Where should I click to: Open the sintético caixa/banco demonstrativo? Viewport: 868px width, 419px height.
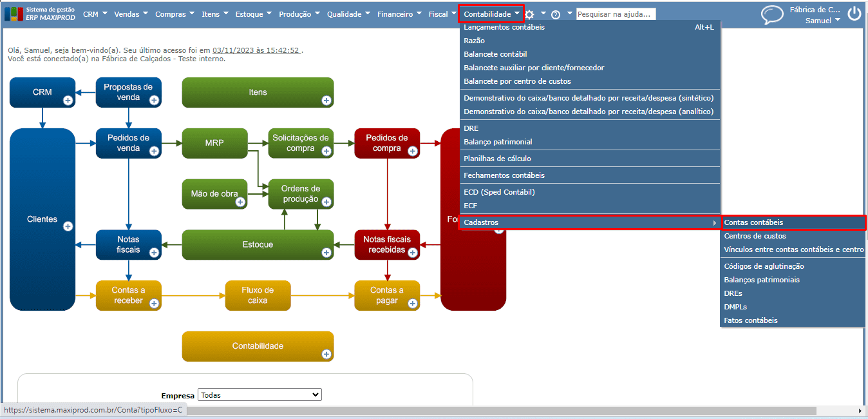pyautogui.click(x=590, y=98)
